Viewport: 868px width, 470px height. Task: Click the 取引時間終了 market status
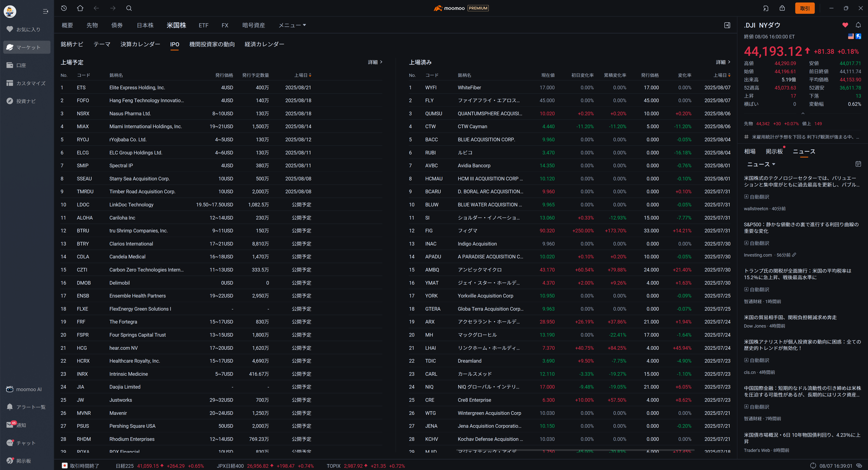tap(80, 466)
